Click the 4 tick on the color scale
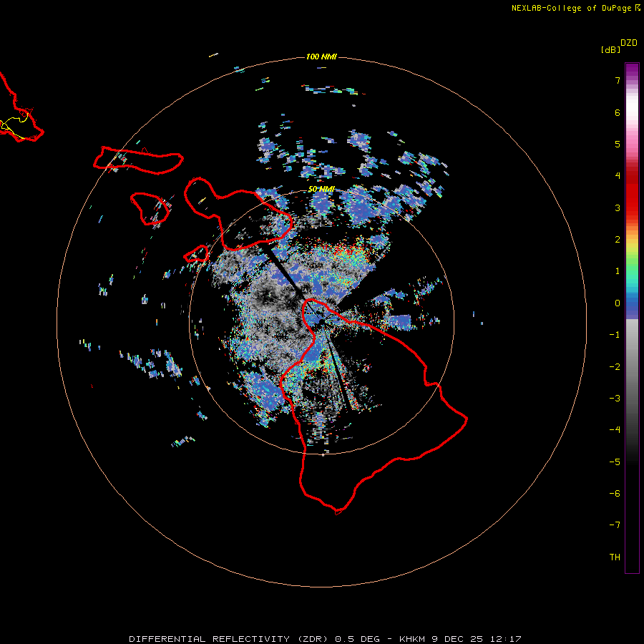This screenshot has height=644, width=644. 618,176
